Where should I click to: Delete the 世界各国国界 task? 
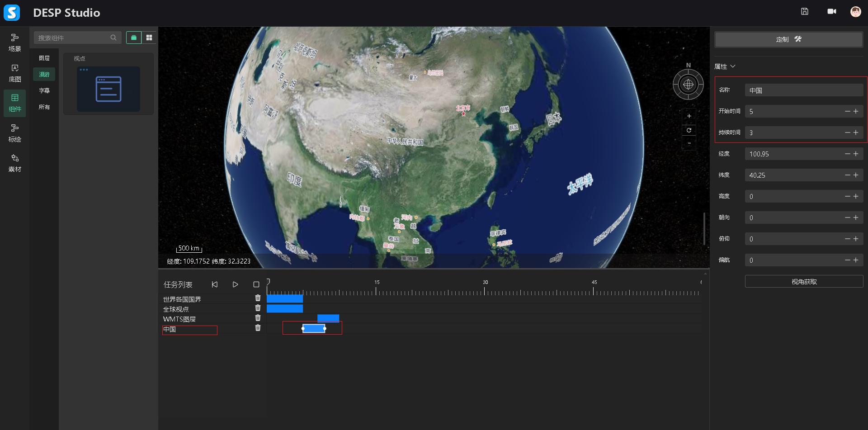[x=258, y=298]
